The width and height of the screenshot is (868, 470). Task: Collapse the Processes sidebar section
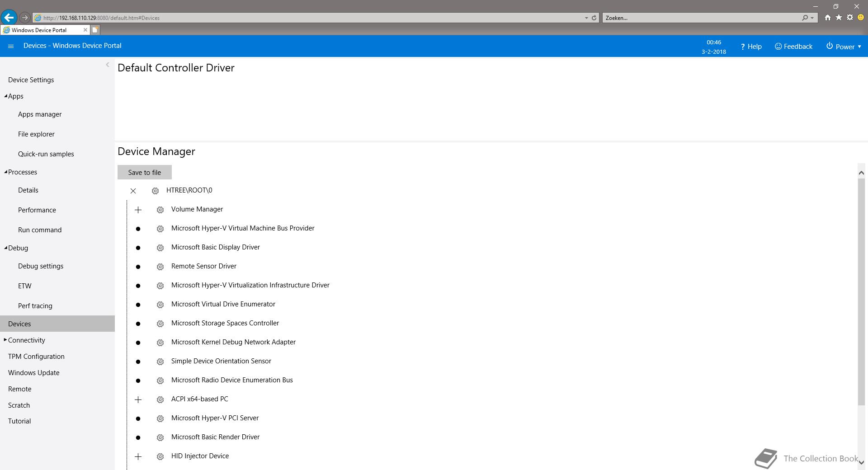pyautogui.click(x=6, y=172)
